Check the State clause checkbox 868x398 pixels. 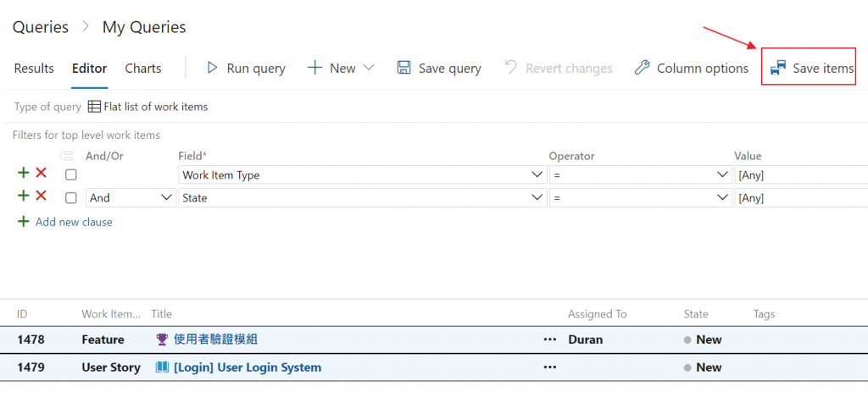click(71, 197)
